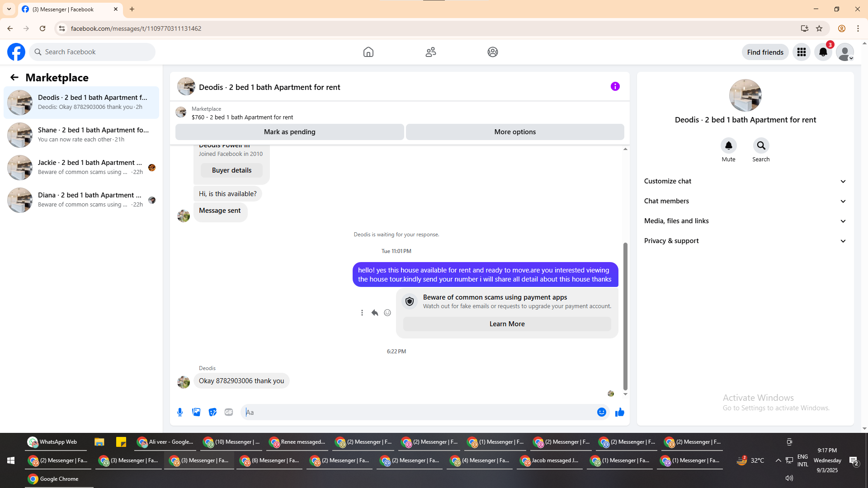The height and width of the screenshot is (488, 868).
Task: Open the Deodis apartment conversation
Action: pos(81,103)
